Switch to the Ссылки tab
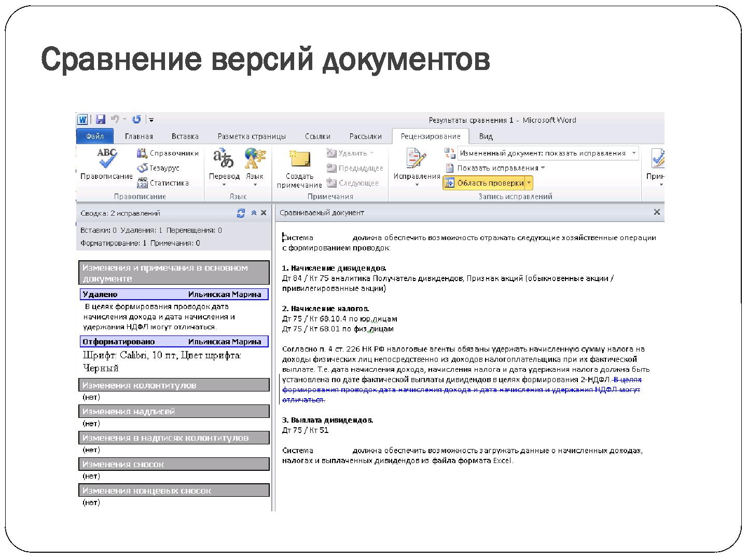This screenshot has width=747, height=560. click(317, 136)
